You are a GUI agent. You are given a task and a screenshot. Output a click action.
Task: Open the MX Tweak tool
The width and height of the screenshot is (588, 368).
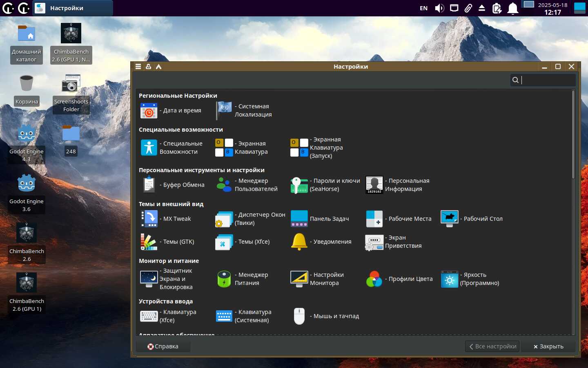(x=166, y=219)
